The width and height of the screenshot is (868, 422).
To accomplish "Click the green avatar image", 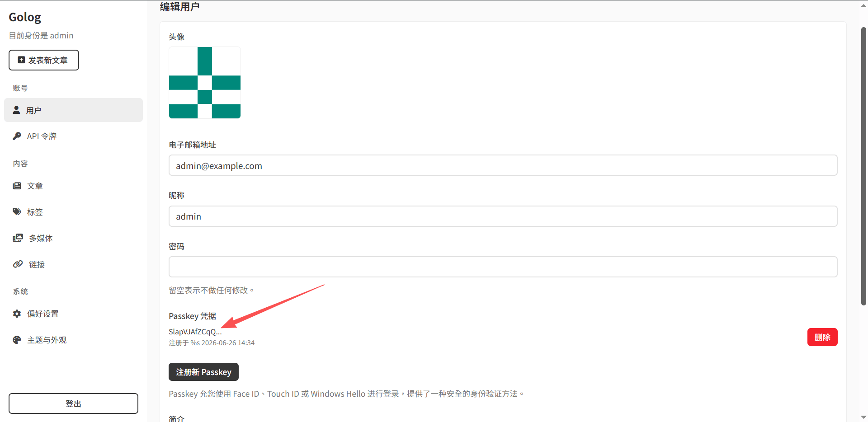I will (x=205, y=83).
